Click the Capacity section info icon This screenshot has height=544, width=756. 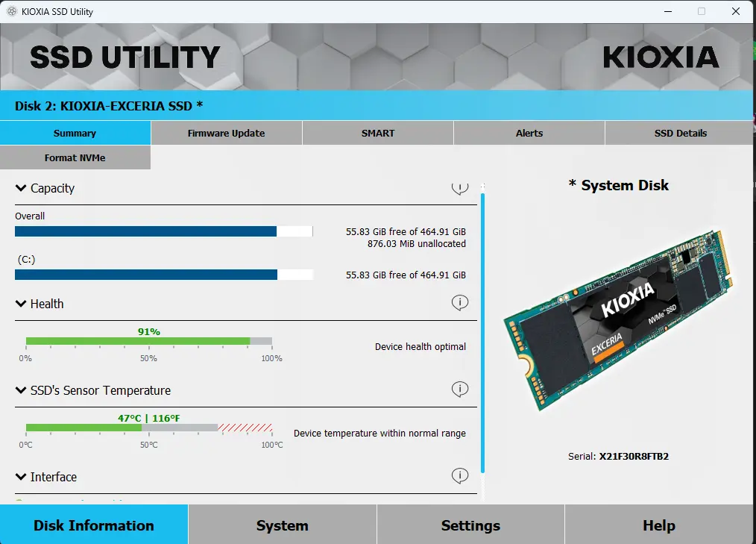coord(459,188)
